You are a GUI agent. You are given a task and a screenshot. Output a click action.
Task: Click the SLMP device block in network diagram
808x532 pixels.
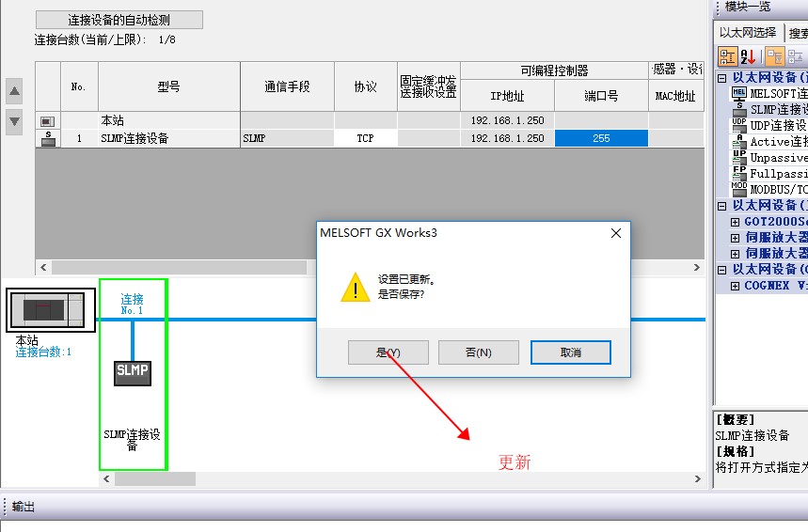tap(133, 373)
